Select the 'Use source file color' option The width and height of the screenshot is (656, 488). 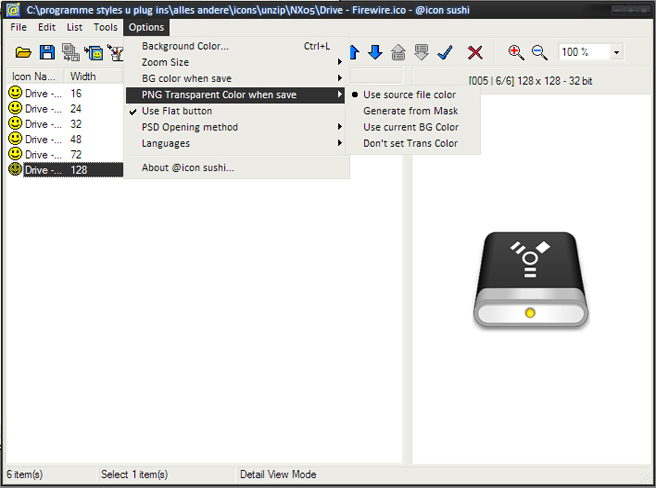(409, 95)
